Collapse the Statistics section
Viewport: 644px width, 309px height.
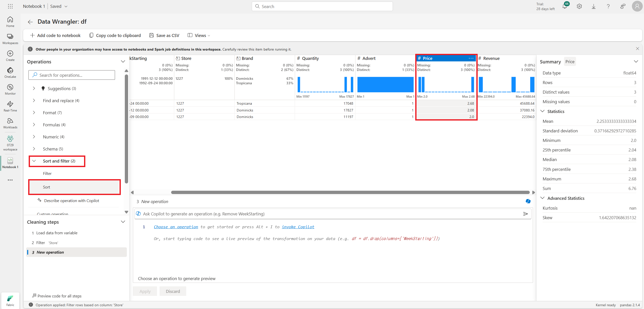(x=543, y=111)
